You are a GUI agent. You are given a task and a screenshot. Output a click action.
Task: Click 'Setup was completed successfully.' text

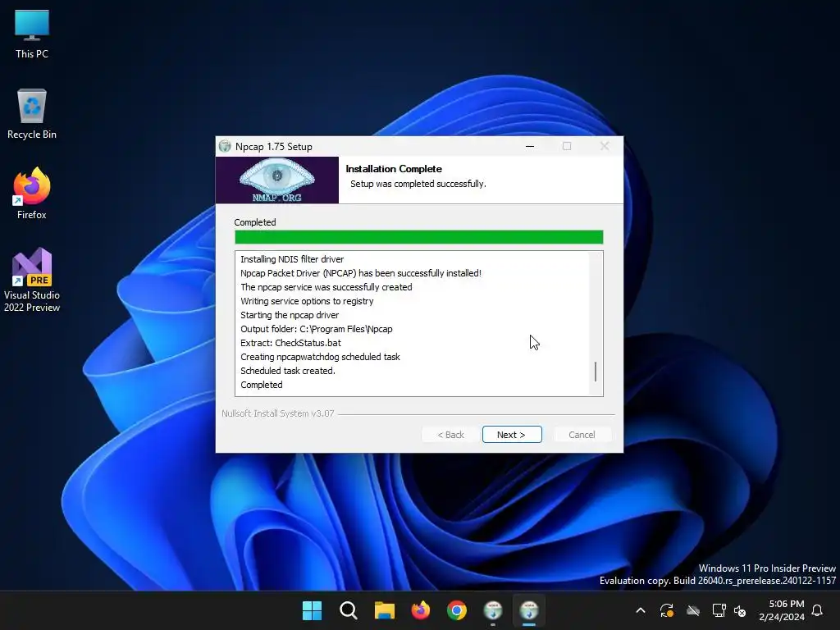click(x=418, y=184)
